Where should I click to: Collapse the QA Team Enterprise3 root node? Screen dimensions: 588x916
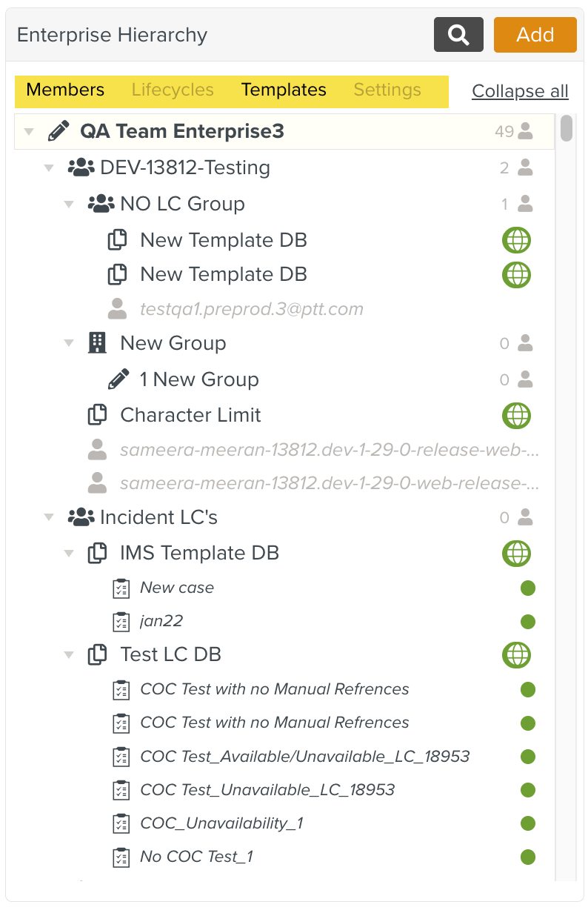pos(29,132)
